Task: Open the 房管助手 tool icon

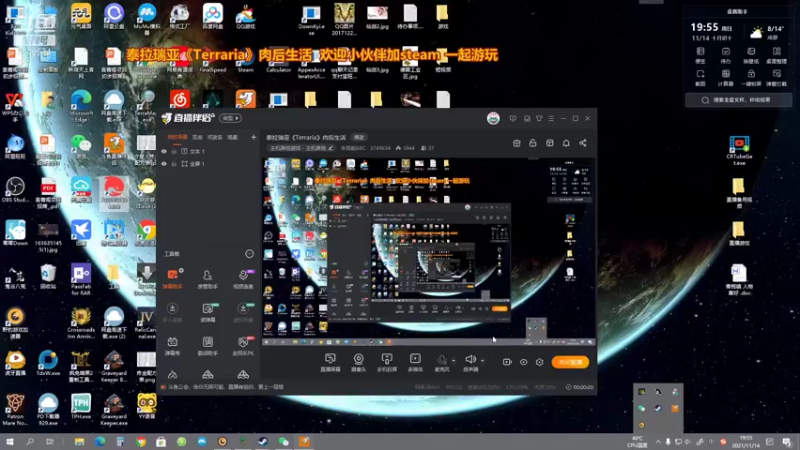Action: [x=208, y=279]
